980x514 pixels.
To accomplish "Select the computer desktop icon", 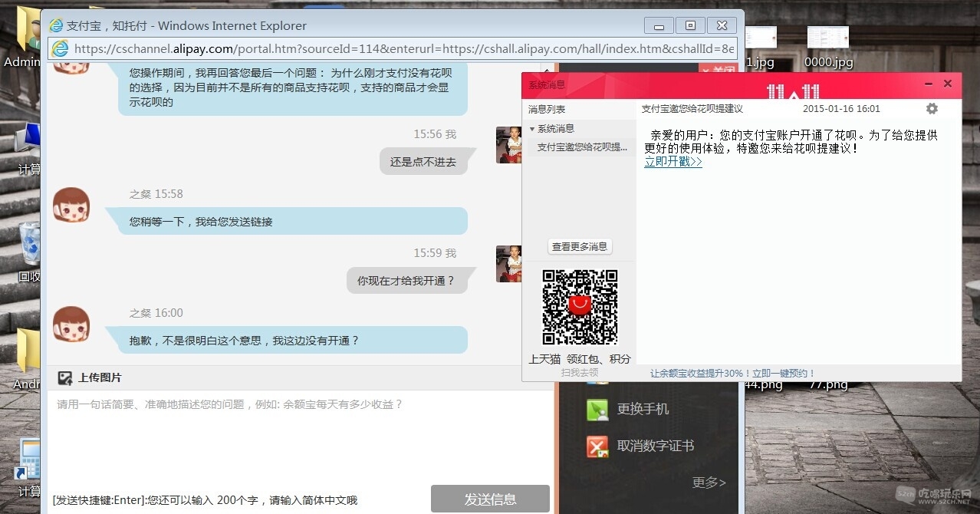I will (x=30, y=140).
